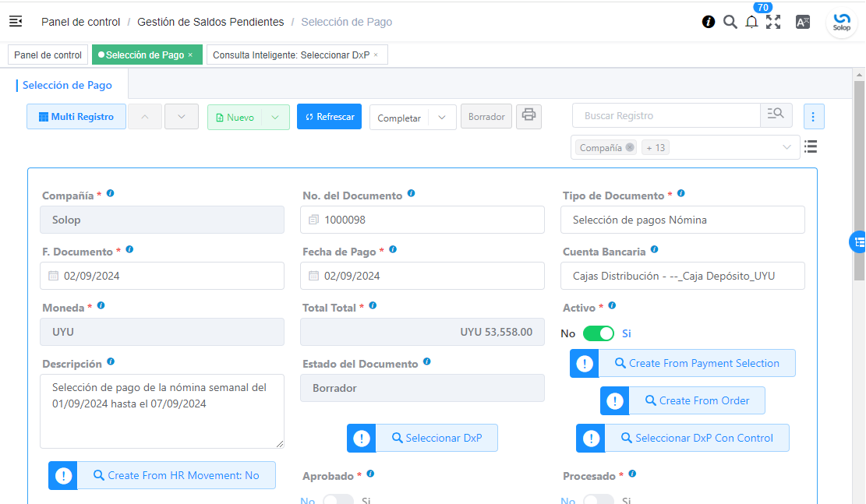Toggle the Activo switch
The width and height of the screenshot is (866, 504).
pos(599,333)
